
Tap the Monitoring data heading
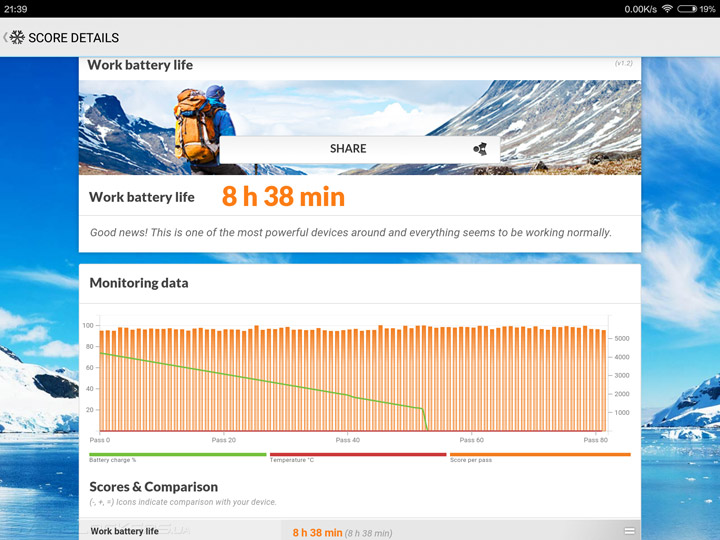[139, 283]
